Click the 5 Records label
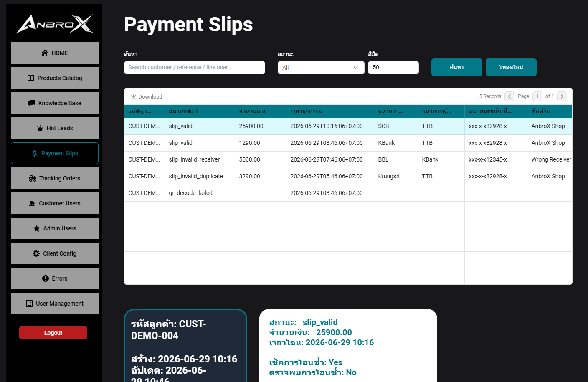Screen dimensions: 588x382 pos(490,96)
